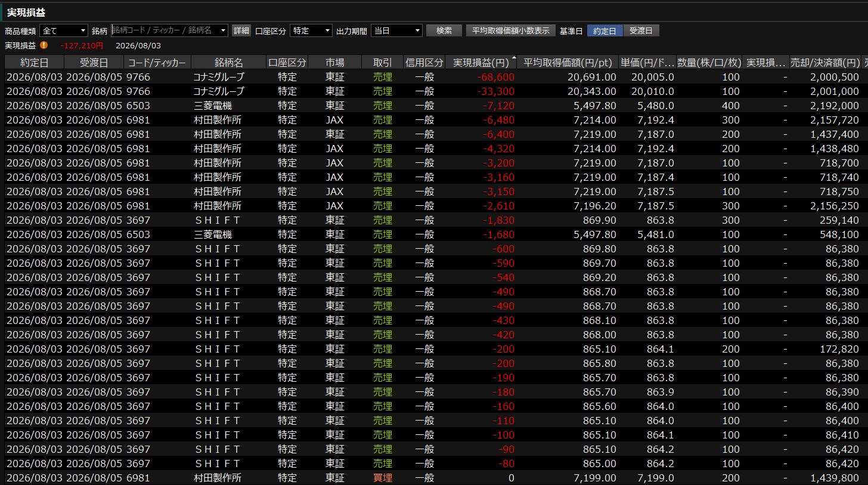Select the -2,610 loss cell
868x485 pixels.
(x=499, y=206)
